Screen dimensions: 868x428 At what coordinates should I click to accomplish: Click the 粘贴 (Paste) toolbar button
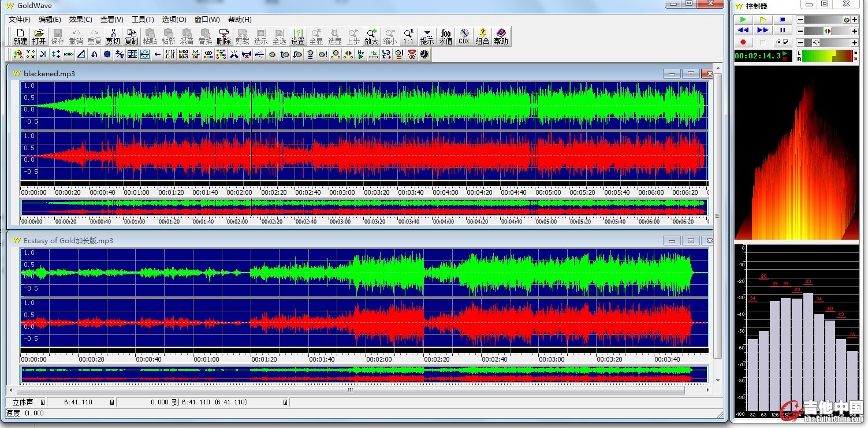point(150,37)
